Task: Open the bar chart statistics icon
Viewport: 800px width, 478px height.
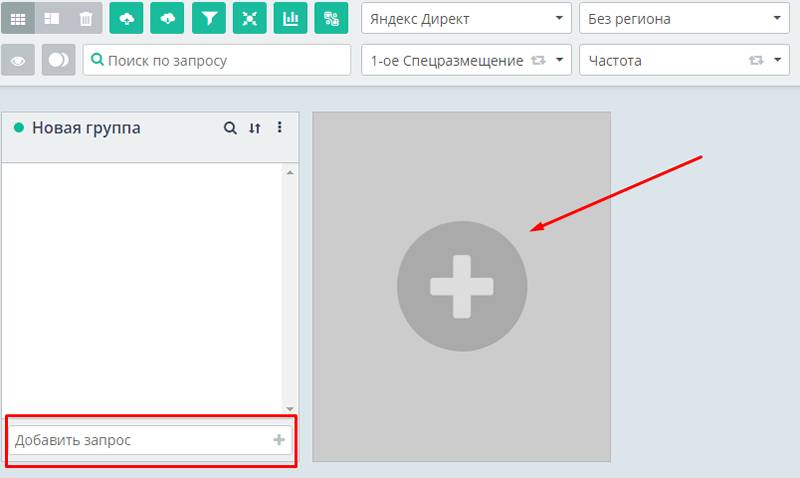Action: point(290,19)
